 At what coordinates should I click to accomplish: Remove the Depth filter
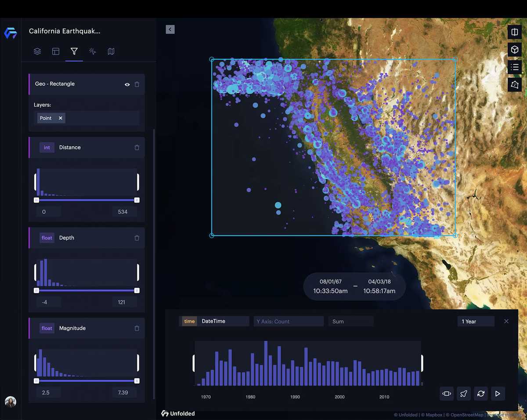coord(137,238)
